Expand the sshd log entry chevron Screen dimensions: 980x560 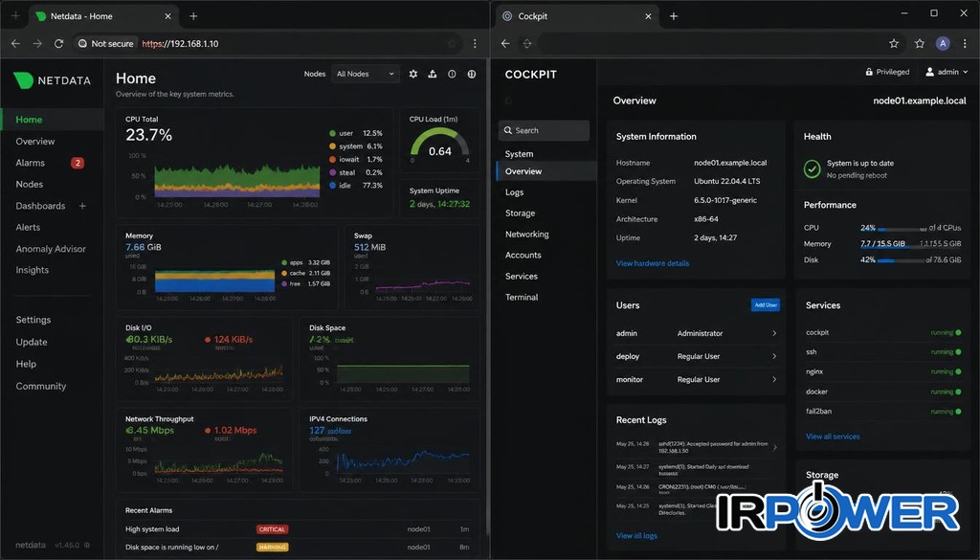click(775, 447)
